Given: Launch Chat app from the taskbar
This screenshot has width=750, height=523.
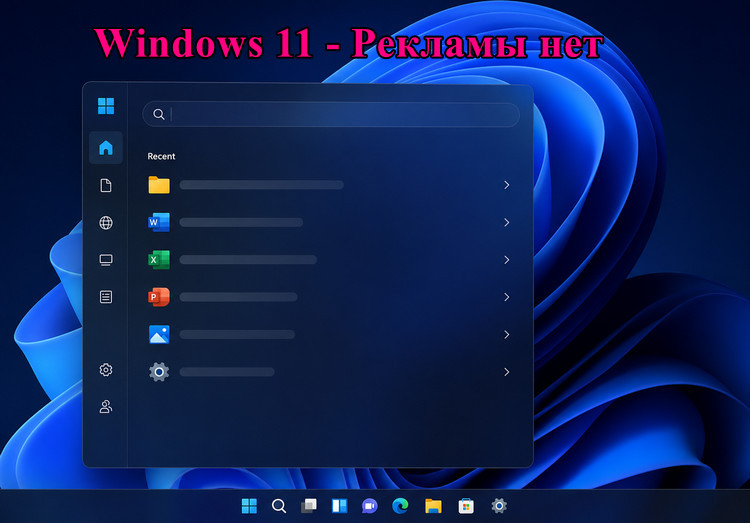Looking at the screenshot, I should 369,506.
